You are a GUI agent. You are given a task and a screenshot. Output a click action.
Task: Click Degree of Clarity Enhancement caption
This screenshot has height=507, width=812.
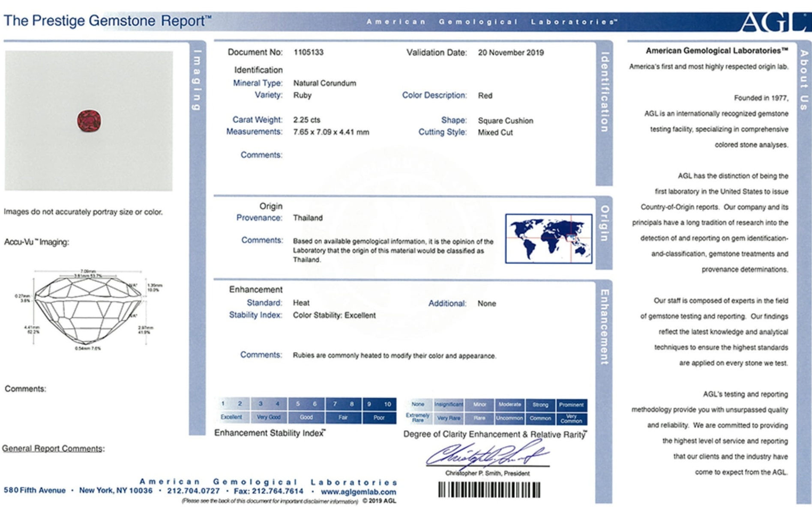pyautogui.click(x=495, y=434)
